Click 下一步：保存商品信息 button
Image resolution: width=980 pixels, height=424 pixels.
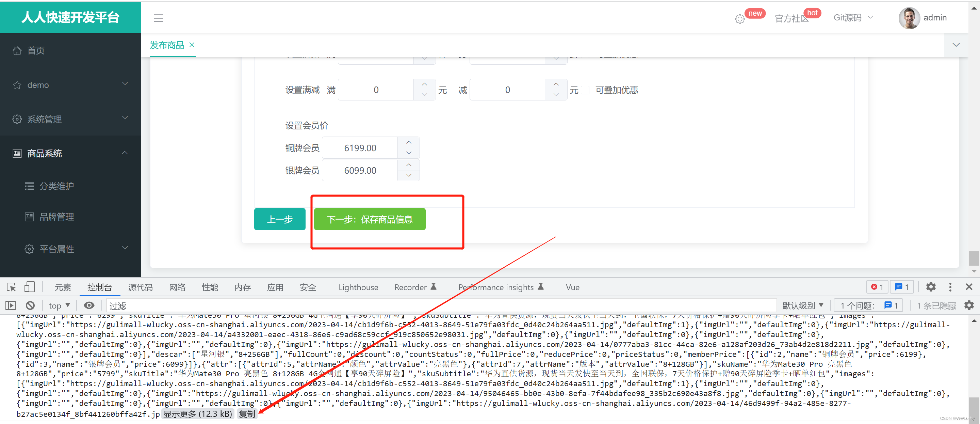tap(370, 219)
